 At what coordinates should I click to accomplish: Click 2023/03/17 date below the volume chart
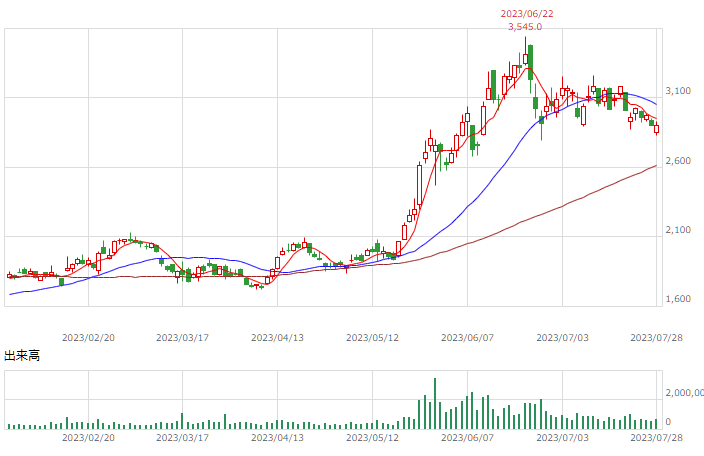[182, 438]
